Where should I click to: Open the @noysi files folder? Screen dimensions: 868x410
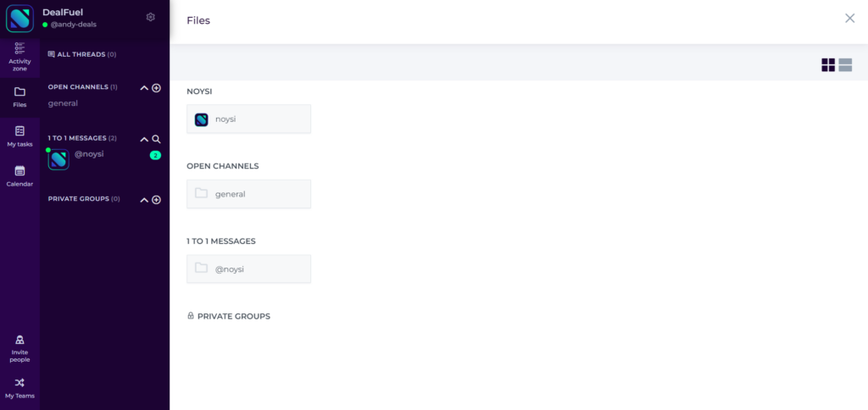pos(248,269)
